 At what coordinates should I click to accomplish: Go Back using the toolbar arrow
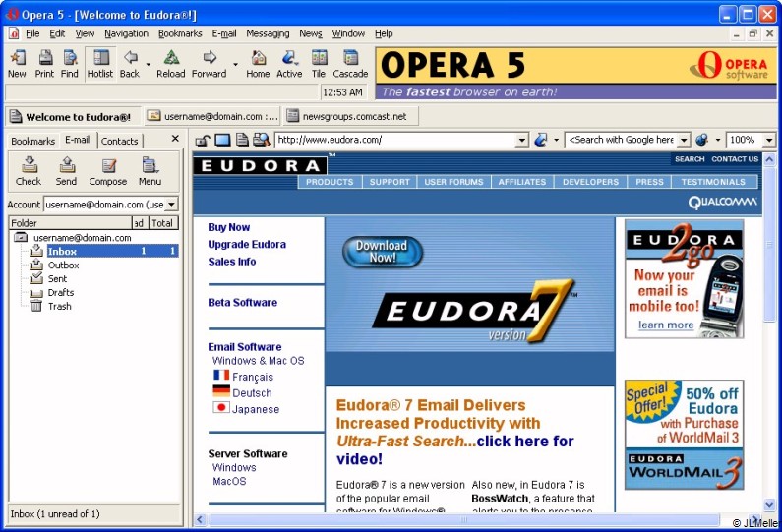coord(130,64)
